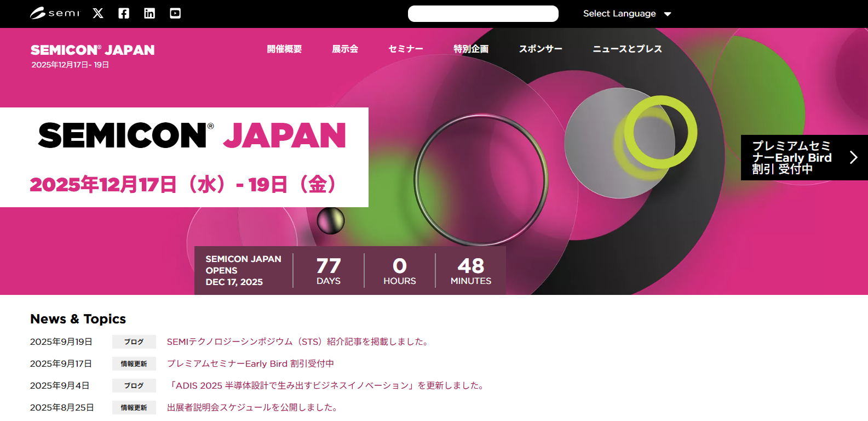Click the SEMICON JAPAN header logo
868x421 pixels.
click(93, 50)
